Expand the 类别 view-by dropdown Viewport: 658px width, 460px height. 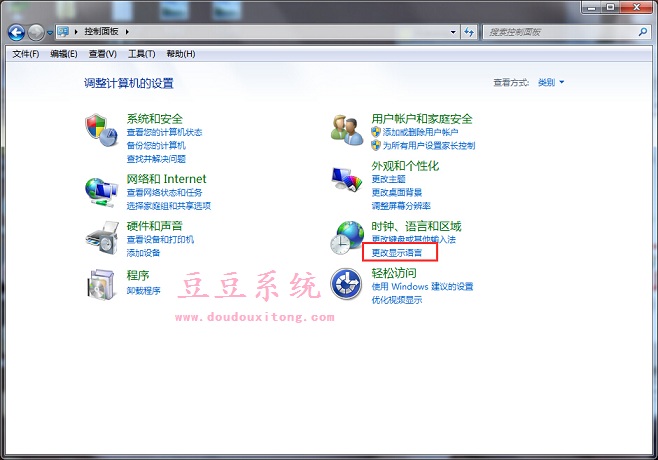click(x=552, y=82)
